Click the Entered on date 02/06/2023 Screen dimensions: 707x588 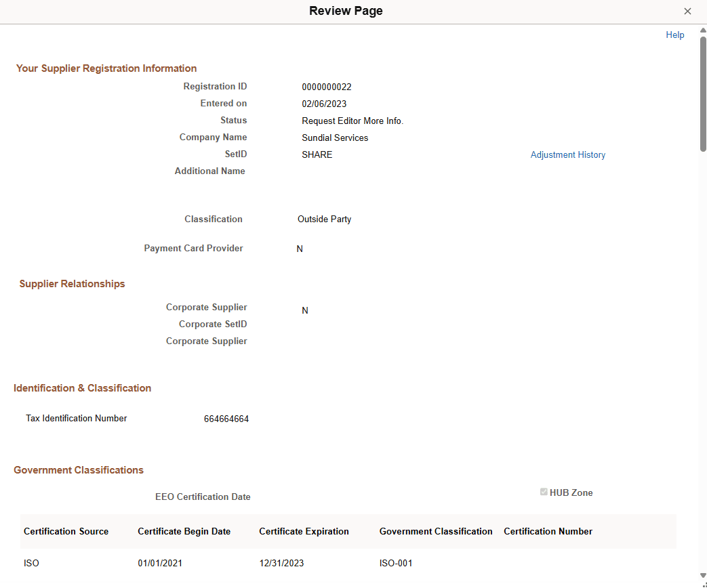pos(324,104)
